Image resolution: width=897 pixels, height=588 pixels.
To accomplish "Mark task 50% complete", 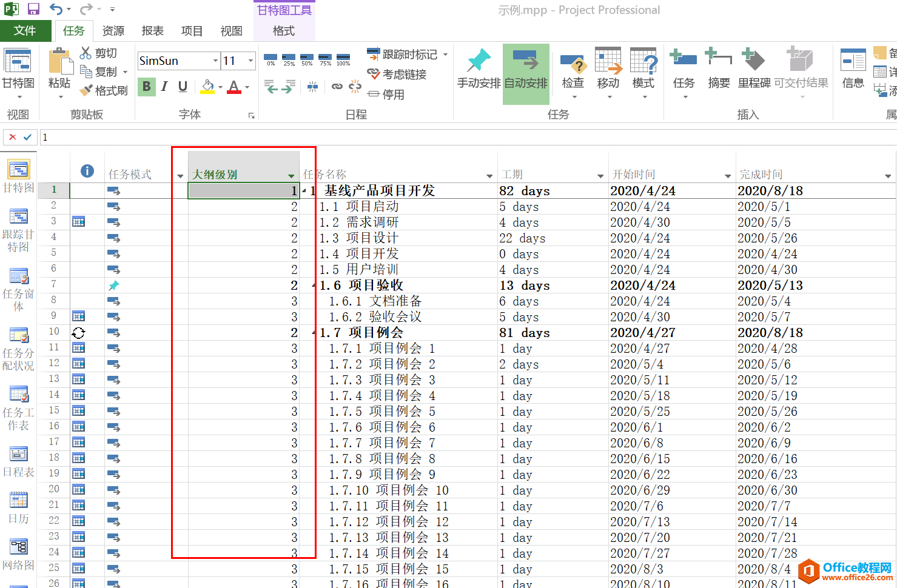I will coord(307,60).
